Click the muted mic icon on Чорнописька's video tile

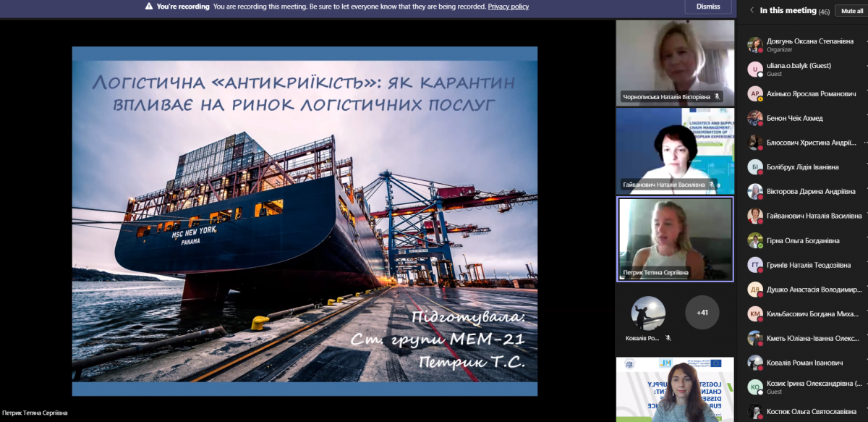718,96
